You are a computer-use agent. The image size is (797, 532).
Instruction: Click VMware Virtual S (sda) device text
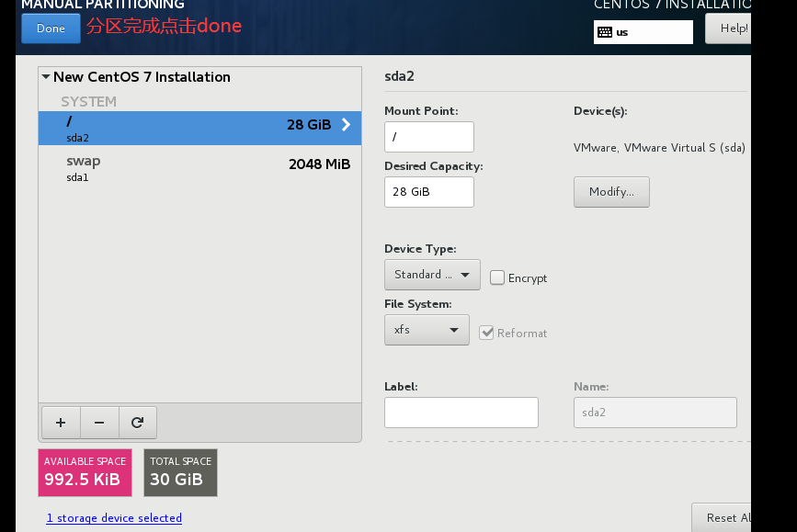coord(659,148)
